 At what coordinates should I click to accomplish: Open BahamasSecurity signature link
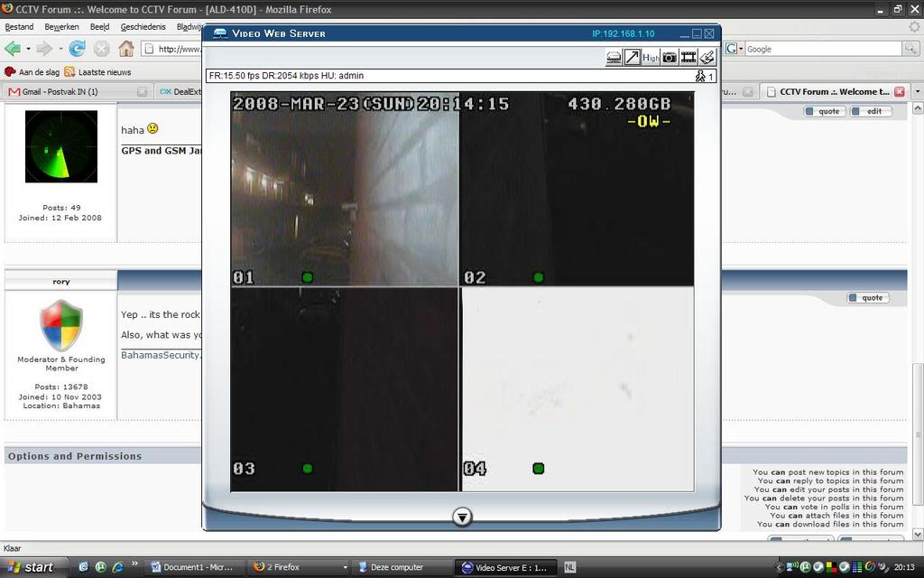[x=161, y=355]
